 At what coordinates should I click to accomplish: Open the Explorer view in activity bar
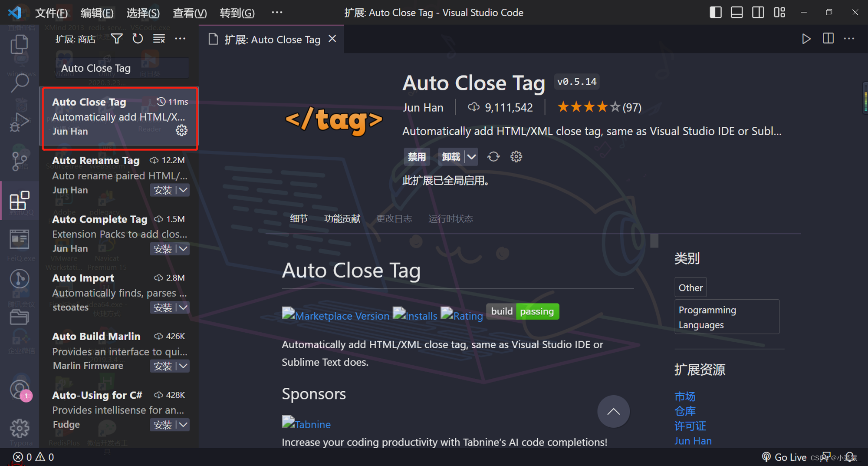click(20, 44)
